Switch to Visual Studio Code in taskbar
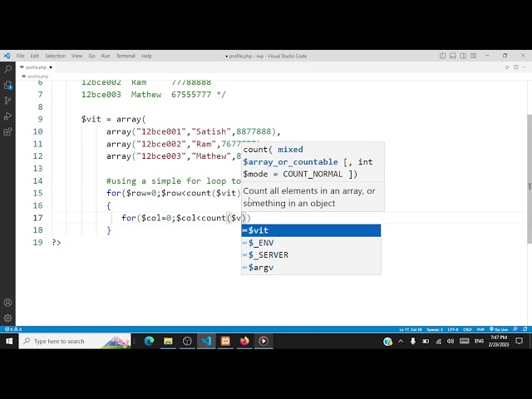The image size is (532, 399). point(206,341)
